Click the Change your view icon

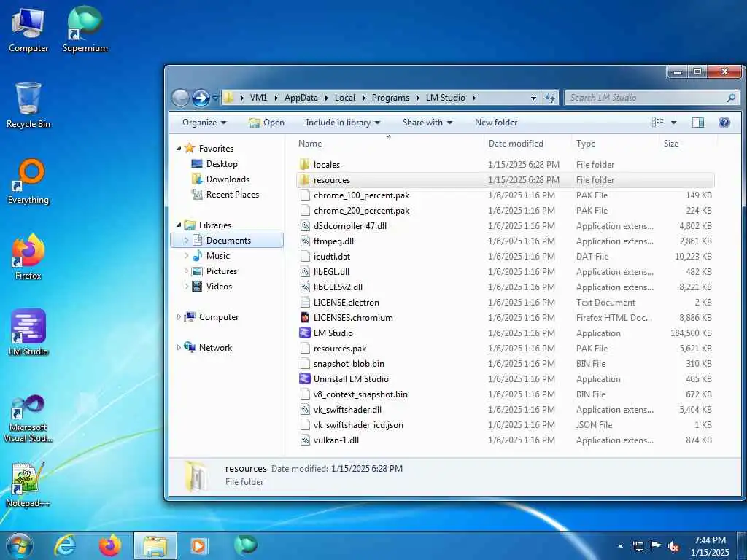point(658,122)
